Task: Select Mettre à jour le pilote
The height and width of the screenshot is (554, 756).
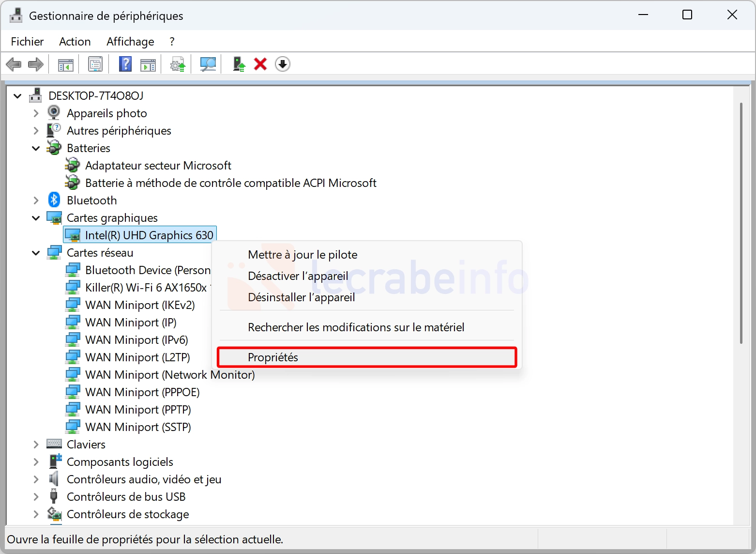Action: [302, 255]
